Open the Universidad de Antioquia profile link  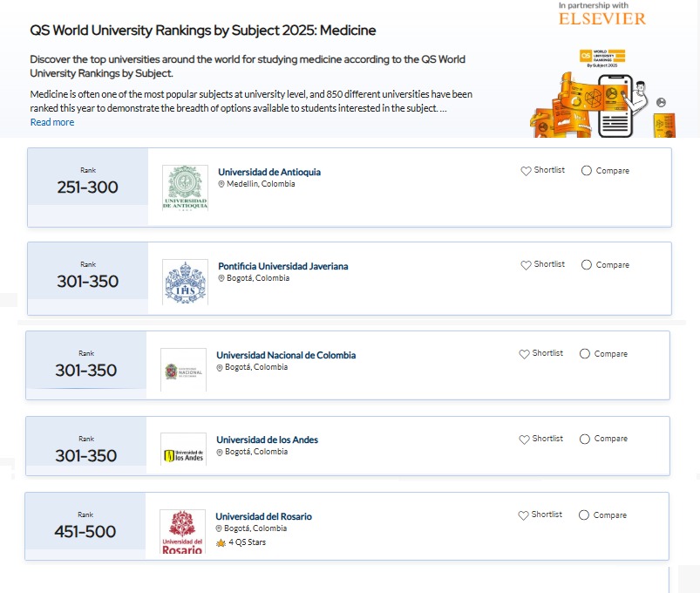tap(269, 172)
